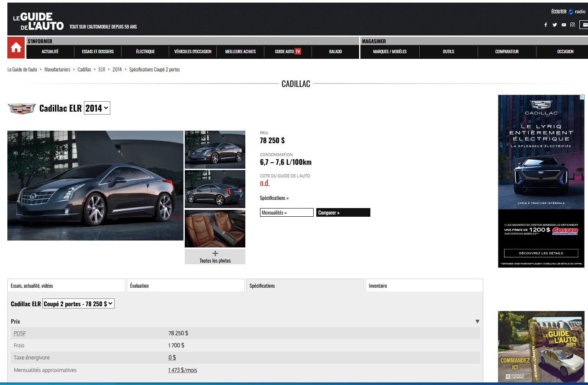Open the Coupé 2 portes trim dropdown

pyautogui.click(x=78, y=304)
